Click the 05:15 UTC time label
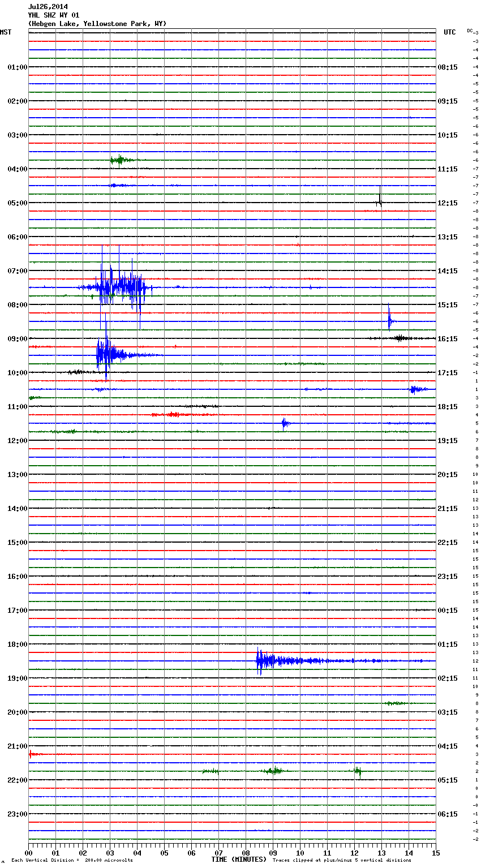 coord(448,780)
